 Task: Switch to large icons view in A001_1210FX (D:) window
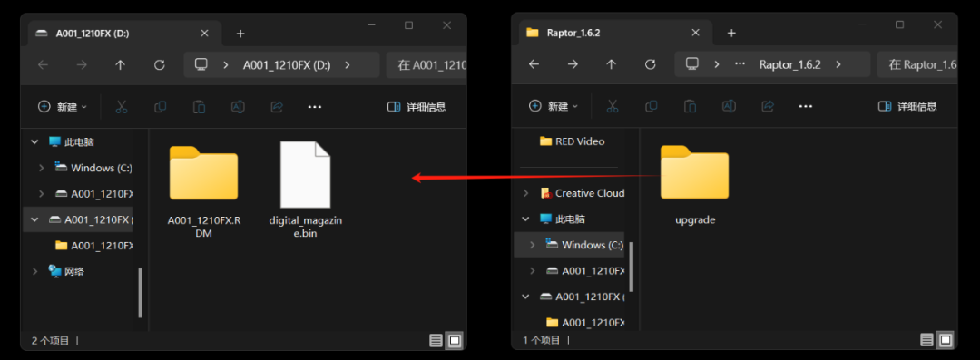(x=455, y=341)
